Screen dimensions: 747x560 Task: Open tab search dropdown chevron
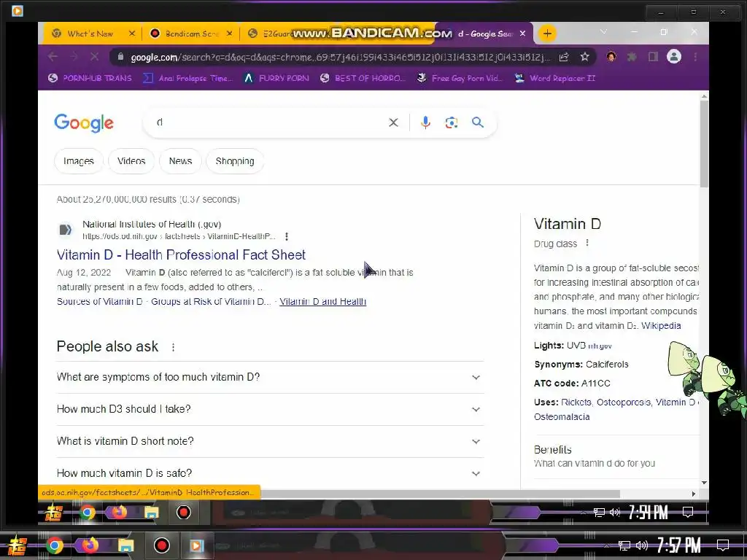click(603, 32)
